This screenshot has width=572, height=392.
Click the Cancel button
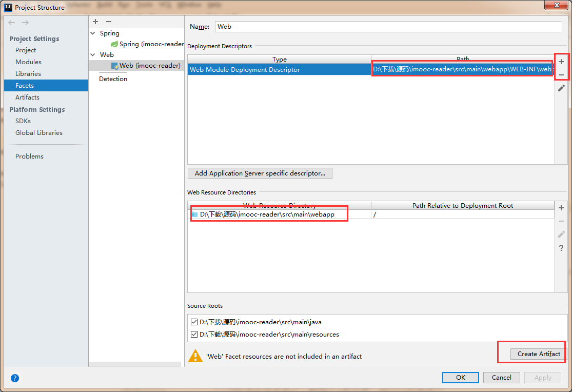click(502, 378)
